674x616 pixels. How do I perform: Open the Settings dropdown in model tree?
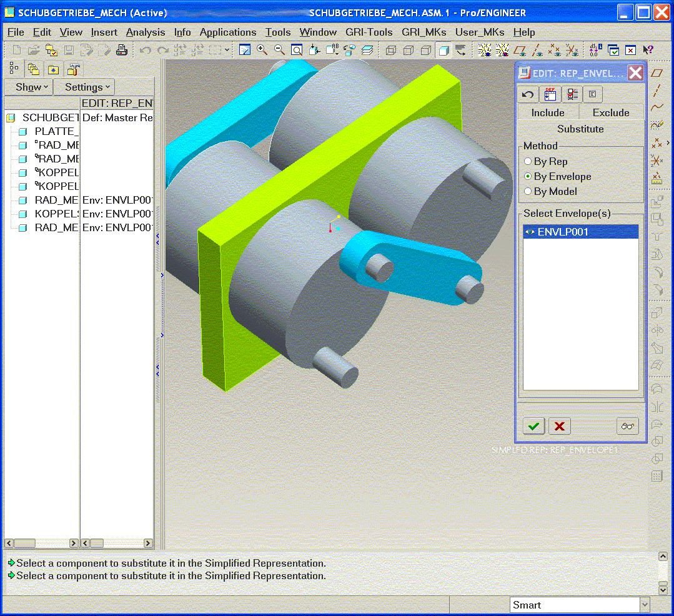coord(84,87)
